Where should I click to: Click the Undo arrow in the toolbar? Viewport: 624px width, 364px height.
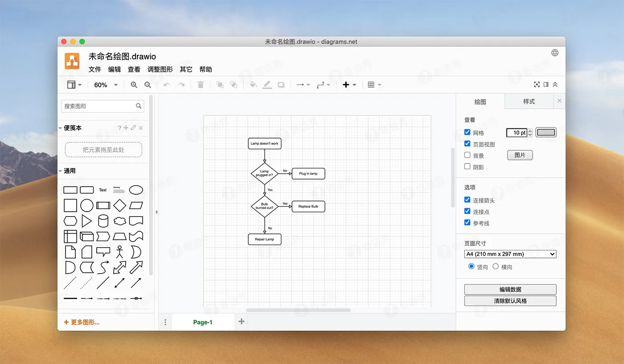click(x=166, y=84)
